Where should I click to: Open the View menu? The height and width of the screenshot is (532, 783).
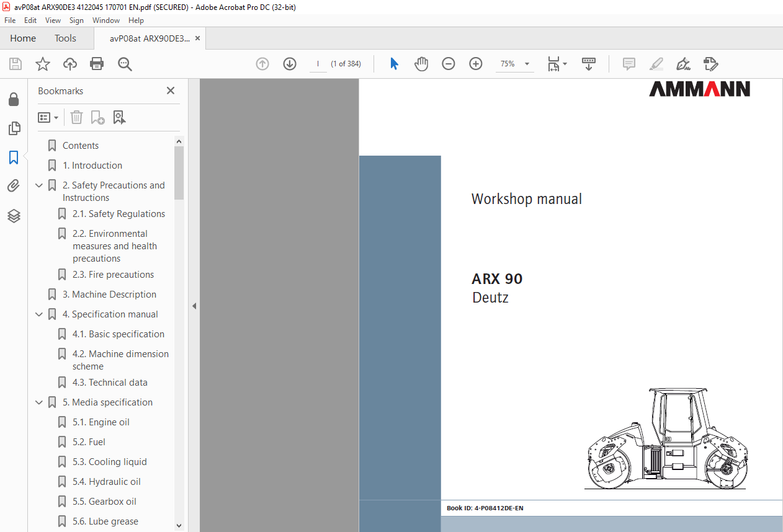coord(53,20)
